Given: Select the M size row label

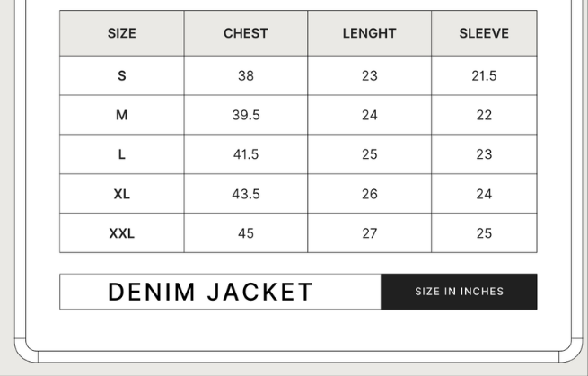Looking at the screenshot, I should click(x=122, y=115).
